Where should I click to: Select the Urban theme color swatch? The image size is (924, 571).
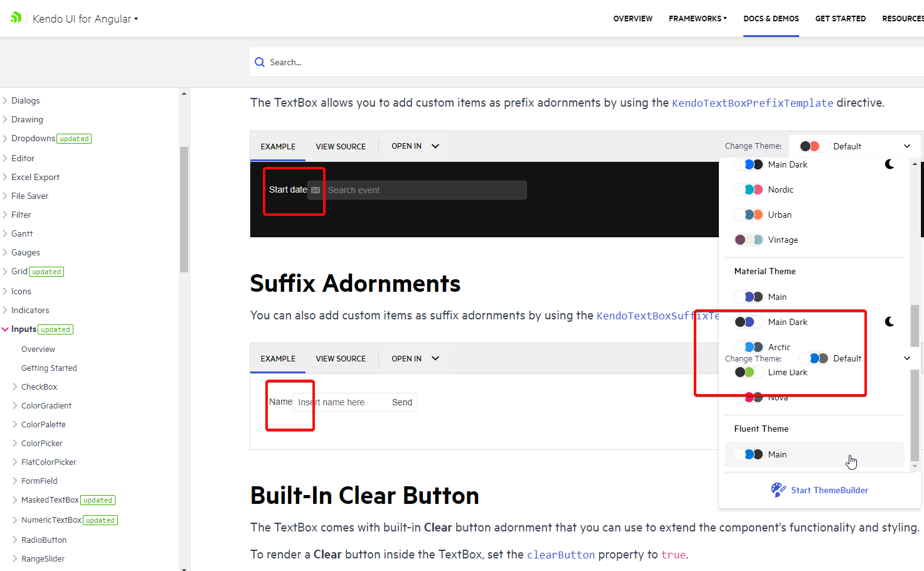coord(749,215)
